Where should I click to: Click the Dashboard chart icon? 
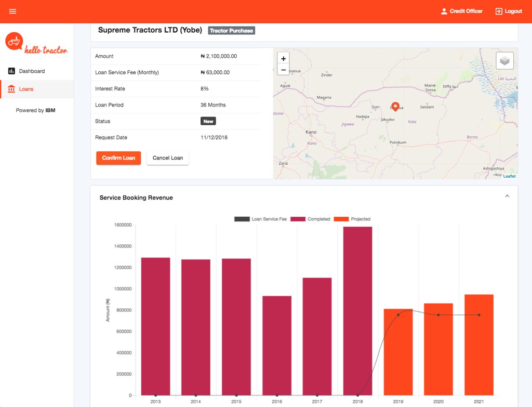click(x=11, y=71)
